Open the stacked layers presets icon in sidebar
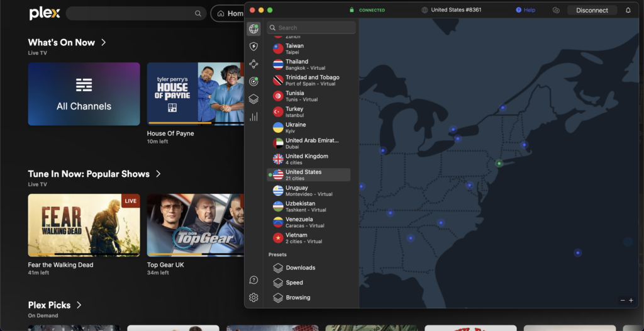This screenshot has height=331, width=644. pyautogui.click(x=253, y=99)
